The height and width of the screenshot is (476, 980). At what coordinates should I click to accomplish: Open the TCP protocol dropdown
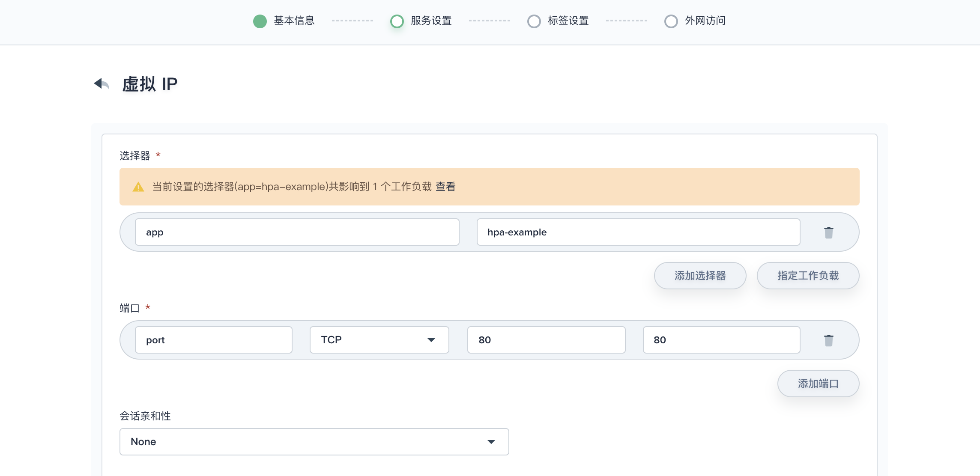pyautogui.click(x=379, y=340)
